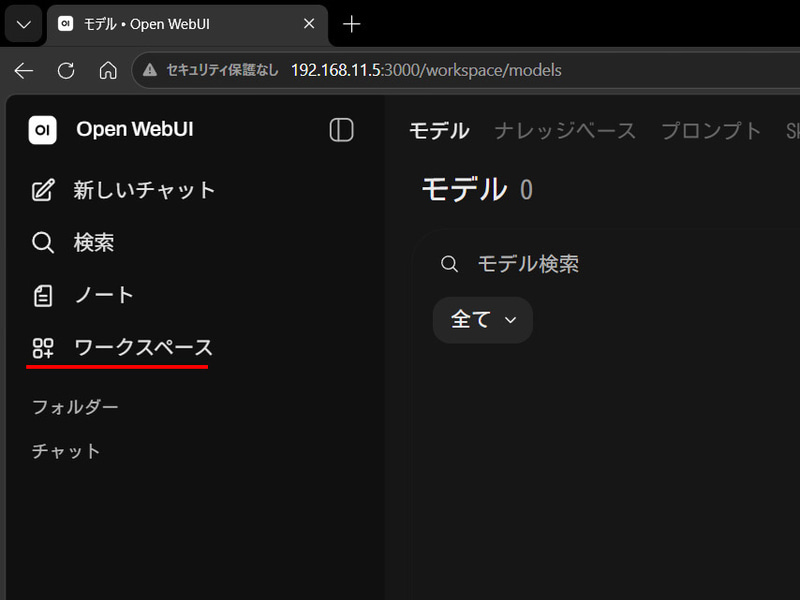Open the tab search chevron button
Viewport: 800px width, 600px height.
[x=23, y=24]
